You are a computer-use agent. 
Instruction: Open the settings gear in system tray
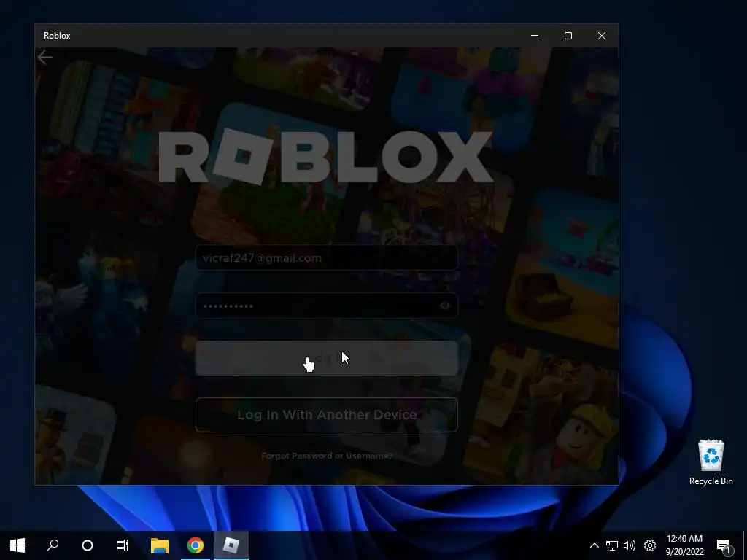click(650, 545)
